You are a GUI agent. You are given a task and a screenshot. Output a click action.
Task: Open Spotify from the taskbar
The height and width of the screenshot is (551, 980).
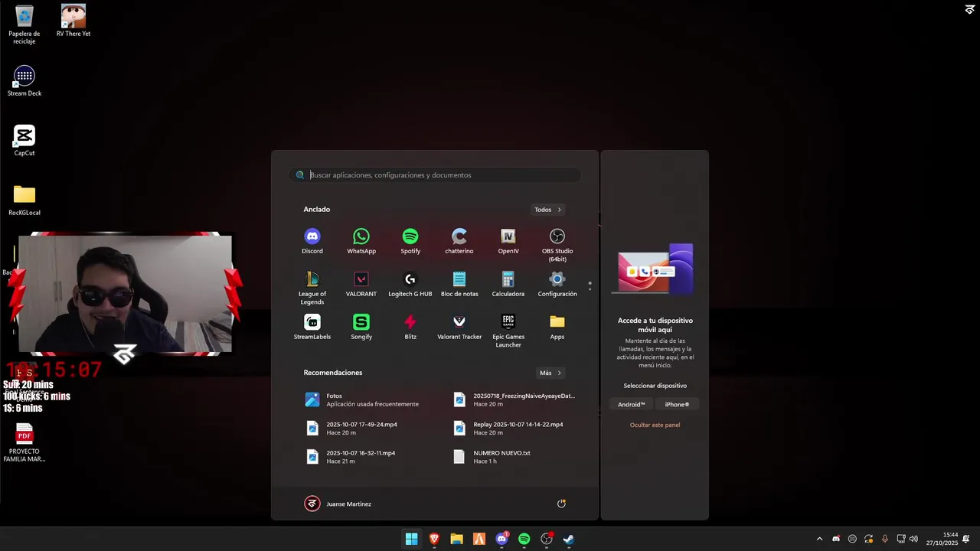pyautogui.click(x=524, y=539)
